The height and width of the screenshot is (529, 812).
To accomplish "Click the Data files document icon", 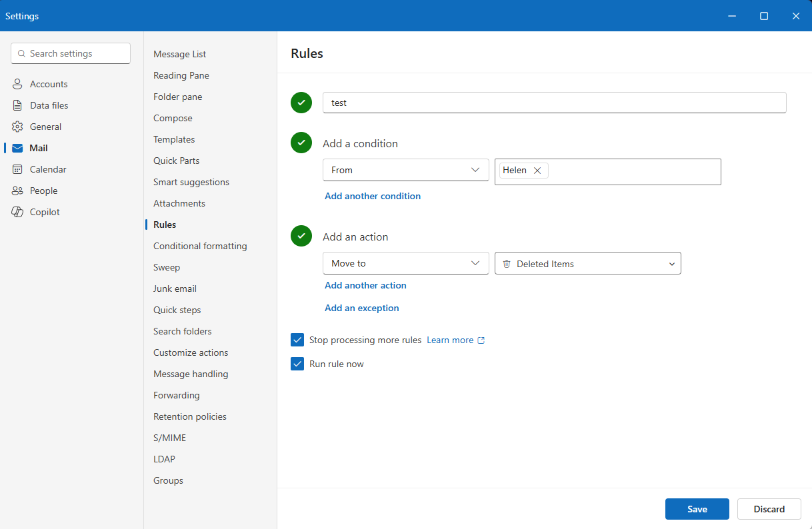I will (17, 105).
